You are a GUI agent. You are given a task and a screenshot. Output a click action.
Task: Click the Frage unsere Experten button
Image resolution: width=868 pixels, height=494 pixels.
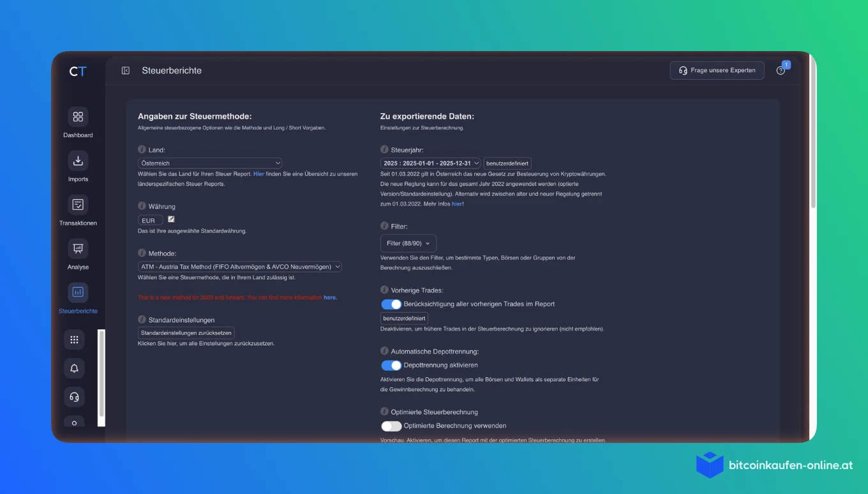pos(717,70)
